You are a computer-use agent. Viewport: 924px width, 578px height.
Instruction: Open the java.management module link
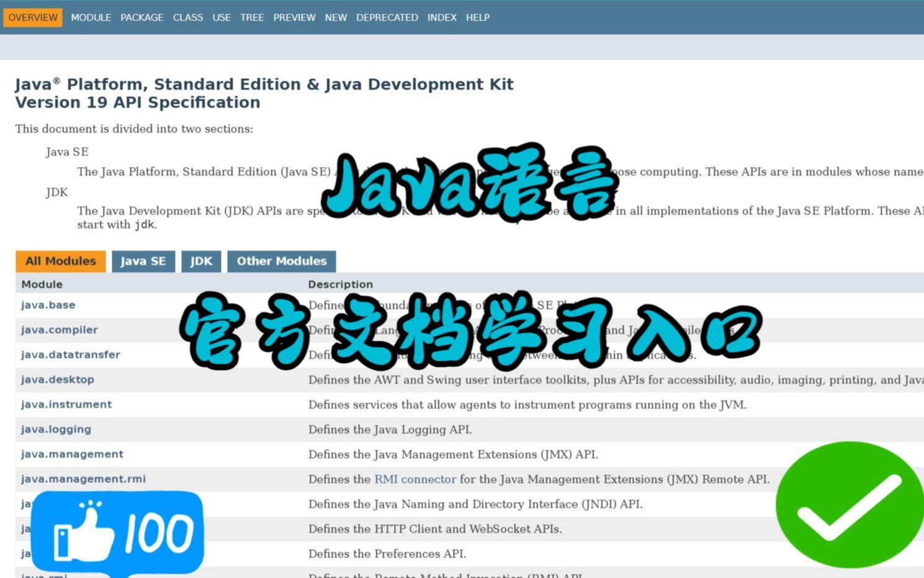pos(72,454)
